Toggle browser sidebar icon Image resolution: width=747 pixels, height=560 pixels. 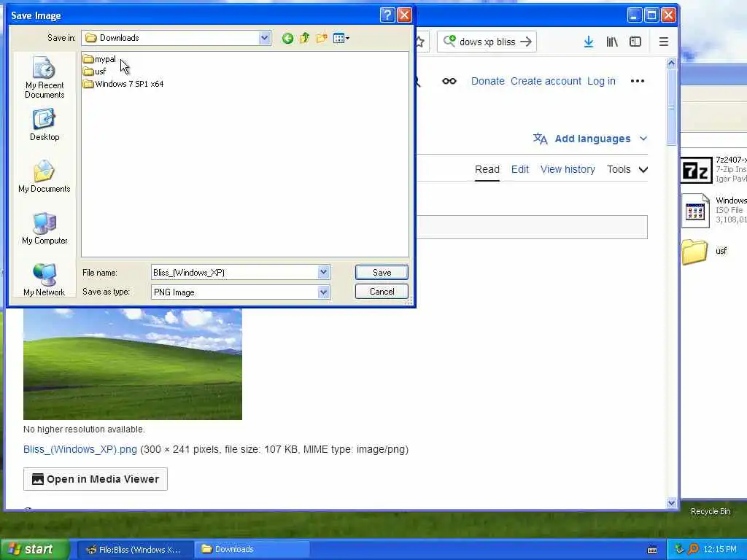point(635,42)
